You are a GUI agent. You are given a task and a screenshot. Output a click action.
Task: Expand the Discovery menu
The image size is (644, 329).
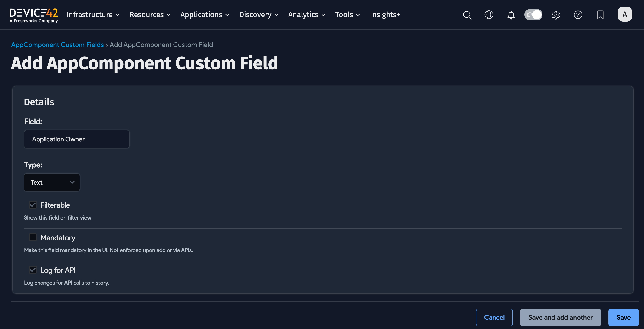pyautogui.click(x=259, y=15)
